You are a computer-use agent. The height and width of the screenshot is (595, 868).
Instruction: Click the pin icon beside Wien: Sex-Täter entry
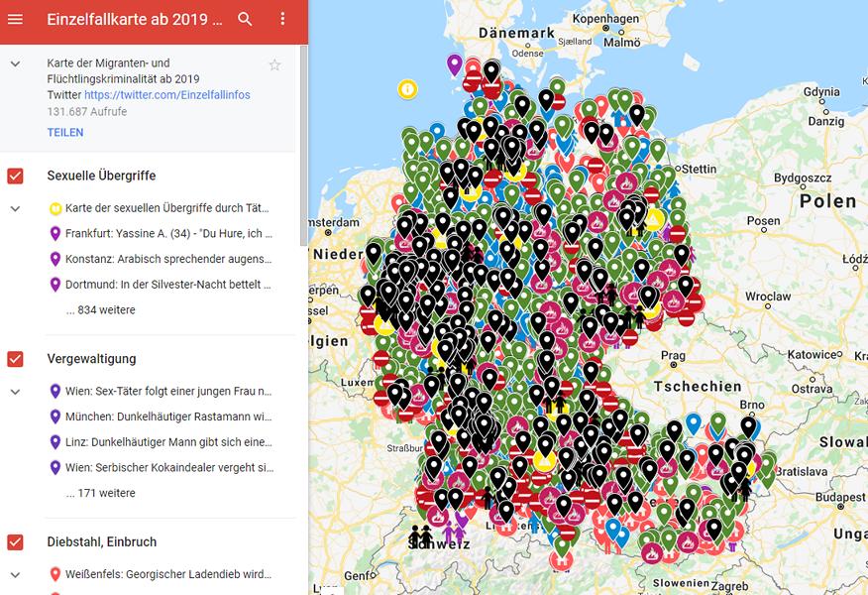pyautogui.click(x=54, y=391)
